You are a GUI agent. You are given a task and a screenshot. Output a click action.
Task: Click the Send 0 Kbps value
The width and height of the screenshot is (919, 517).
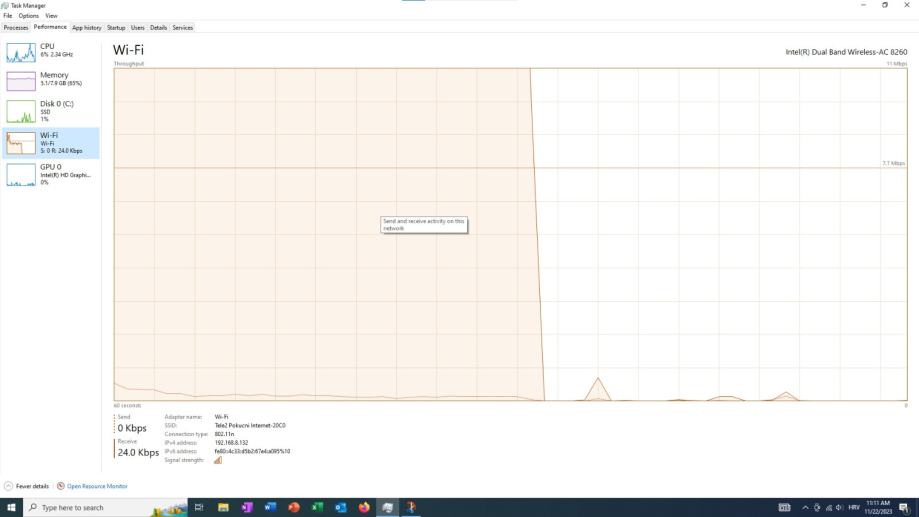pos(132,428)
